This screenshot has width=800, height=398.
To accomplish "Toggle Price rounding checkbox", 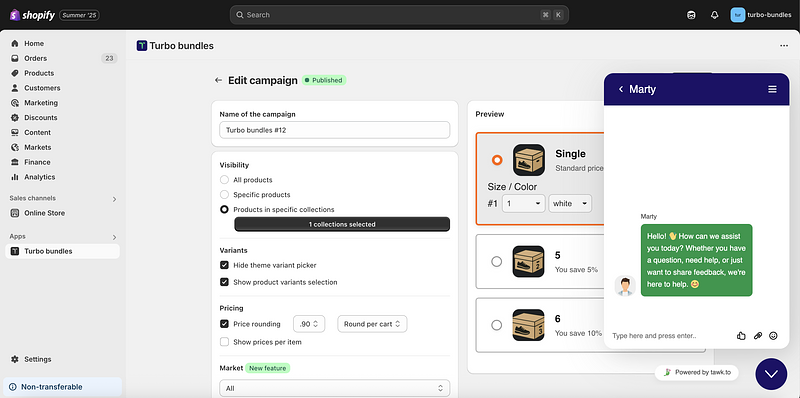I will click(x=224, y=324).
